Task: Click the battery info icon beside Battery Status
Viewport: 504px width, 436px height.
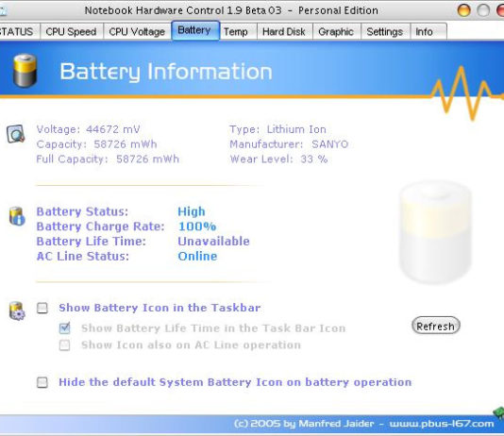Action: pyautogui.click(x=17, y=216)
